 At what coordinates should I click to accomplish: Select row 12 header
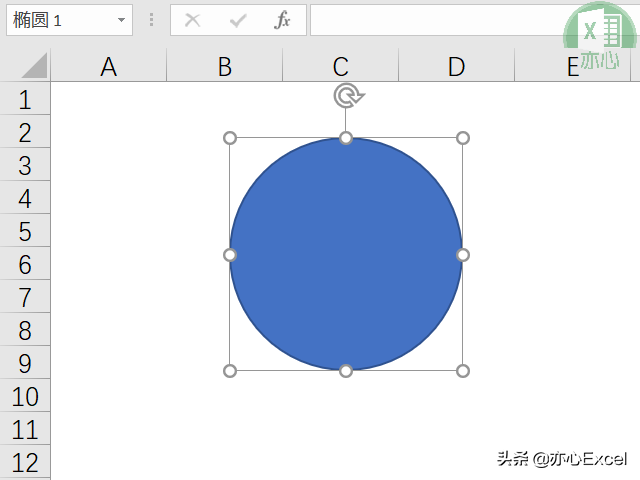click(25, 462)
